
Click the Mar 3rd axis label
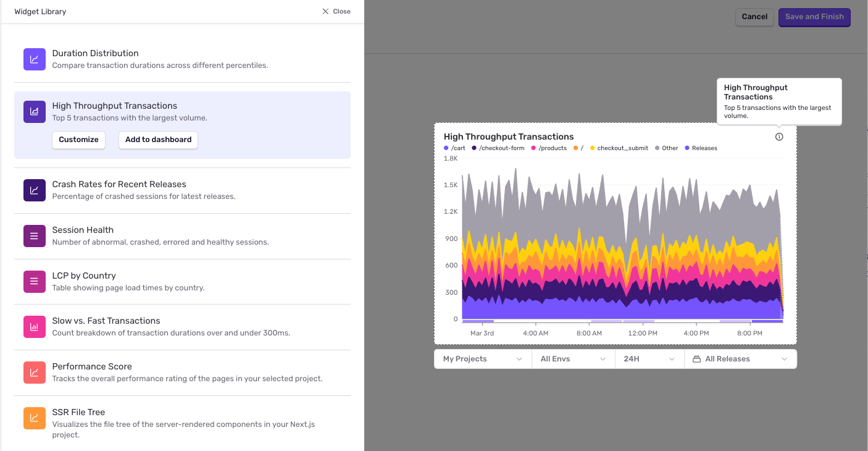click(x=482, y=333)
